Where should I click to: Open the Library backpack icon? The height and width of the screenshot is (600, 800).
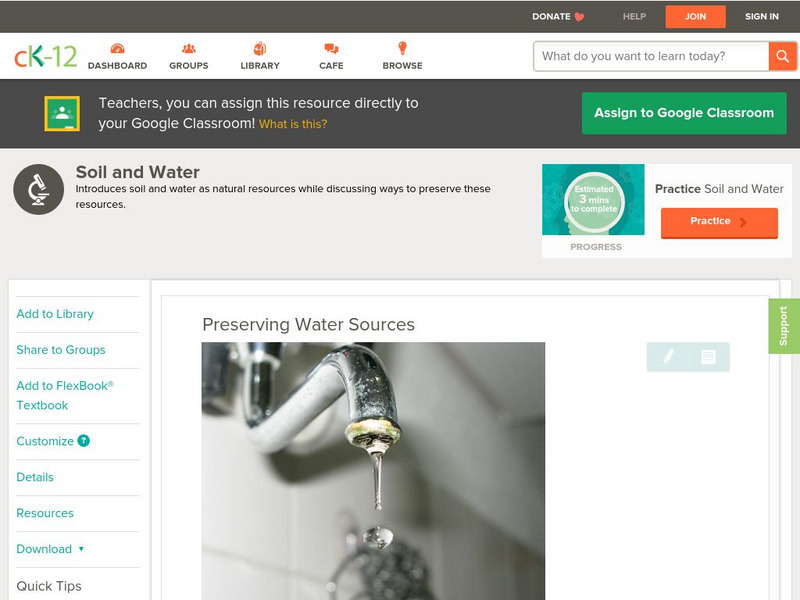coord(260,48)
